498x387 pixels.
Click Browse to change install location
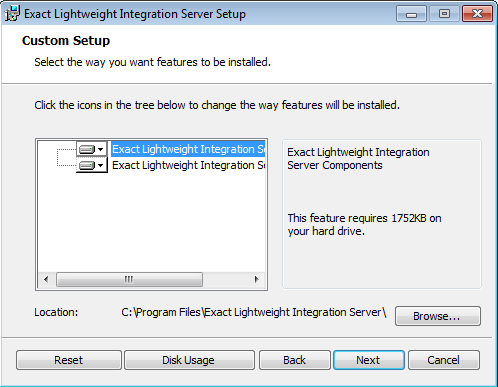438,316
